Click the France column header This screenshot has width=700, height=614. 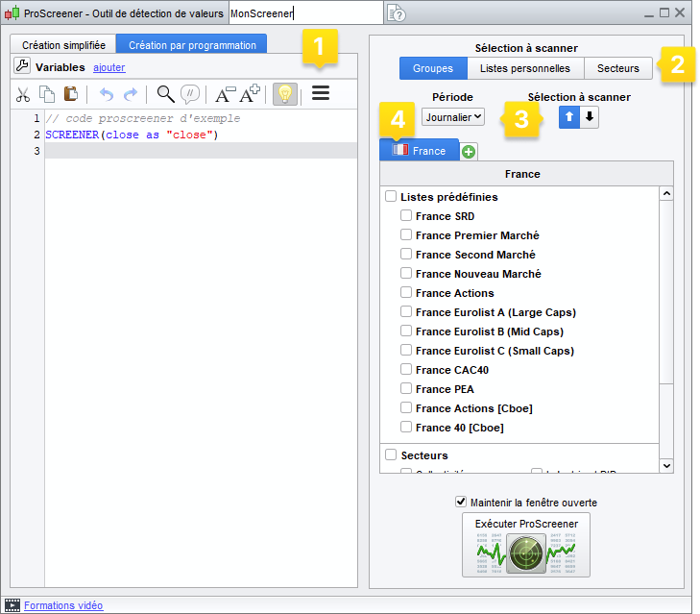pos(527,174)
